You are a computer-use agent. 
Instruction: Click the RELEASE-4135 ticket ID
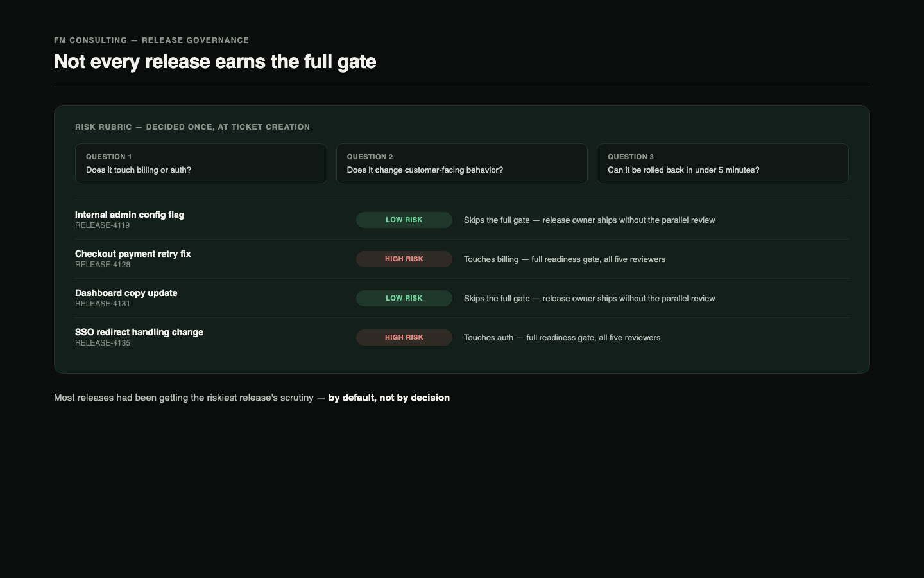tap(103, 343)
